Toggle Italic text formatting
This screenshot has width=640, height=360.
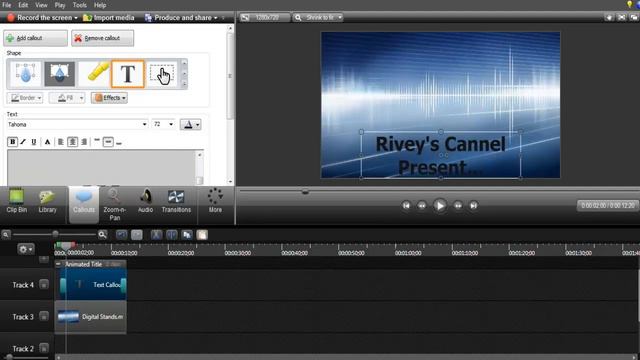tap(23, 142)
